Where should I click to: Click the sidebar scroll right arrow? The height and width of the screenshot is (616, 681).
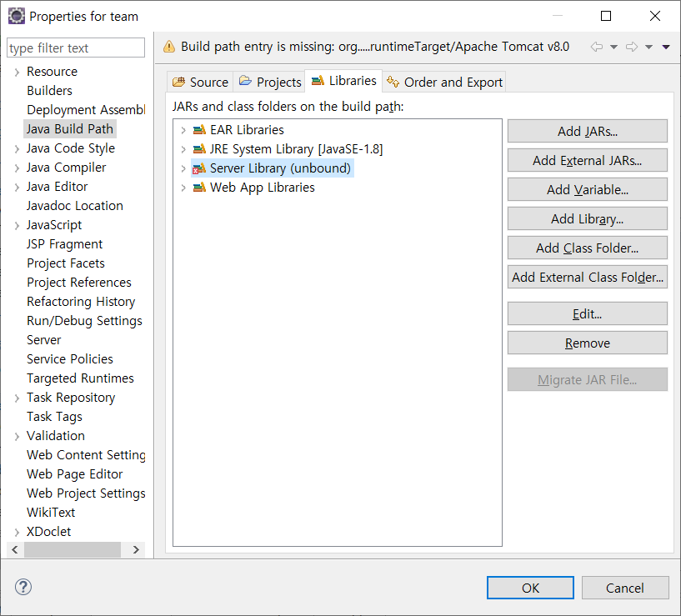[x=136, y=549]
